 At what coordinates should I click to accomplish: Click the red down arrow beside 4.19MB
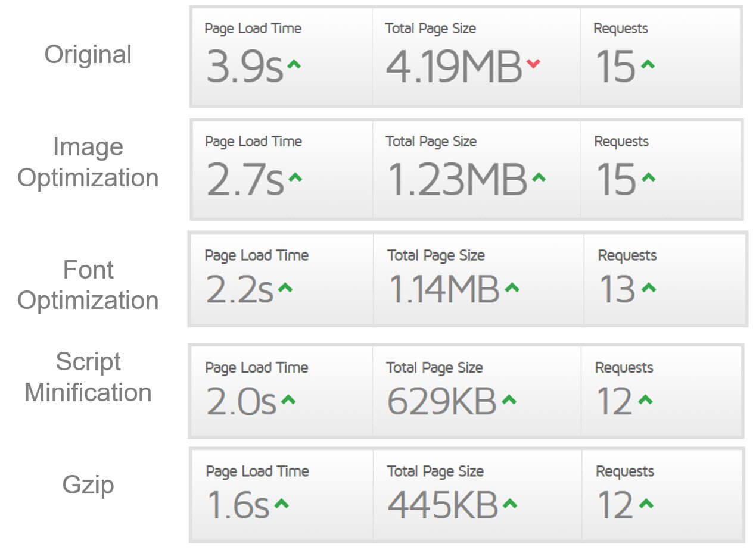click(533, 63)
